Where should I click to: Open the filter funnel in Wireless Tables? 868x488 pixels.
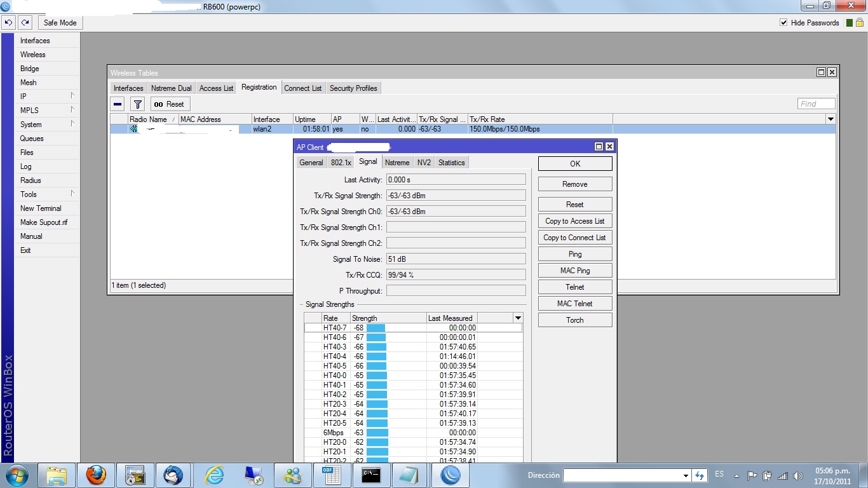[x=137, y=104]
